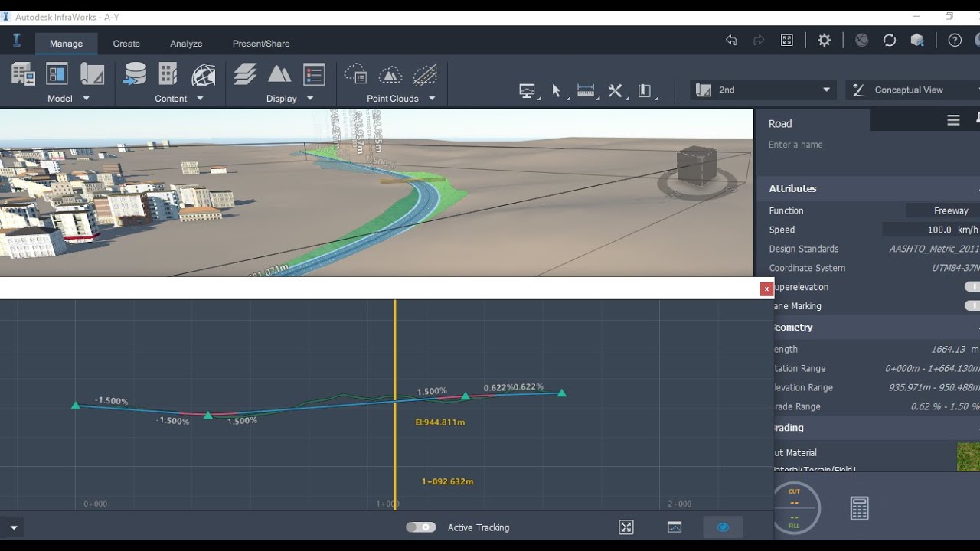Click the InfraWorks home logo icon

tap(17, 41)
